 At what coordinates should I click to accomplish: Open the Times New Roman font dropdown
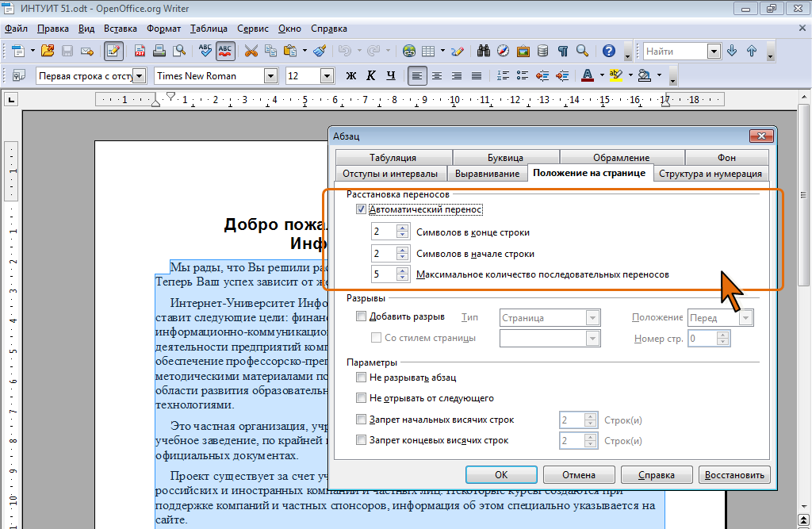[x=270, y=76]
